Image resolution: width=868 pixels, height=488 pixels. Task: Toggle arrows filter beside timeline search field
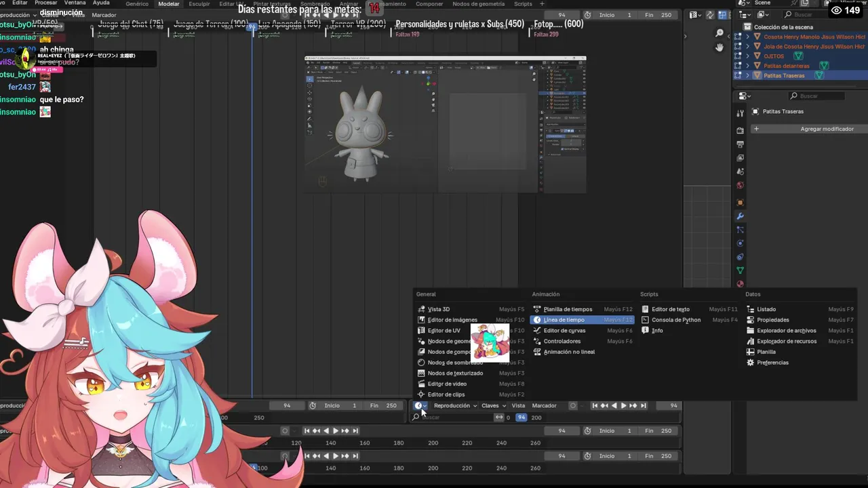pyautogui.click(x=499, y=418)
